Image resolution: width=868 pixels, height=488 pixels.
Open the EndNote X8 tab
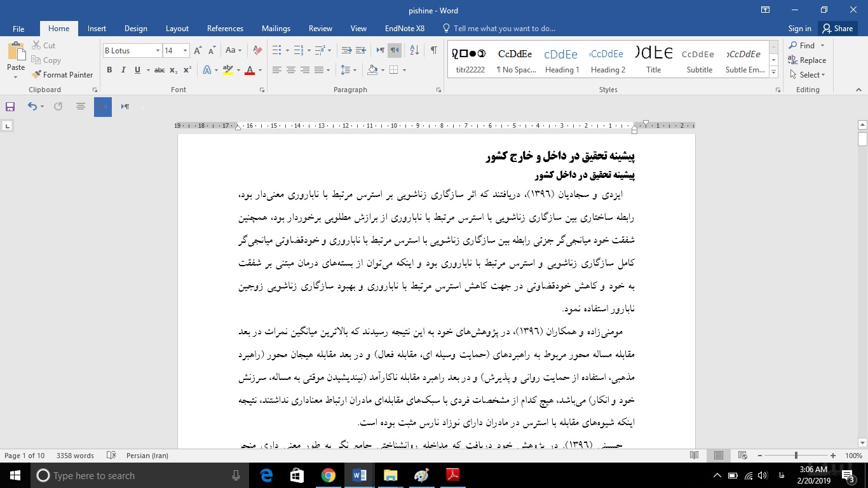(404, 28)
